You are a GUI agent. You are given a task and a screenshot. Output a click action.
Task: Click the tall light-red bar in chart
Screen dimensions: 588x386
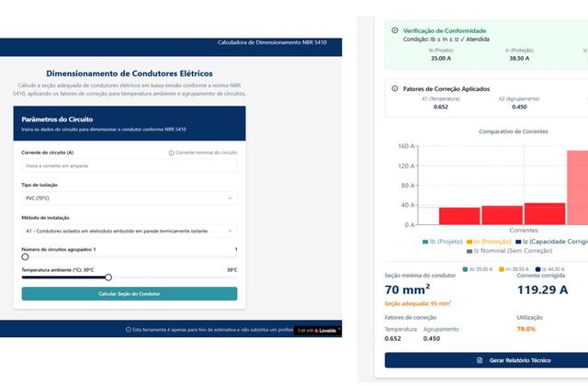click(578, 187)
